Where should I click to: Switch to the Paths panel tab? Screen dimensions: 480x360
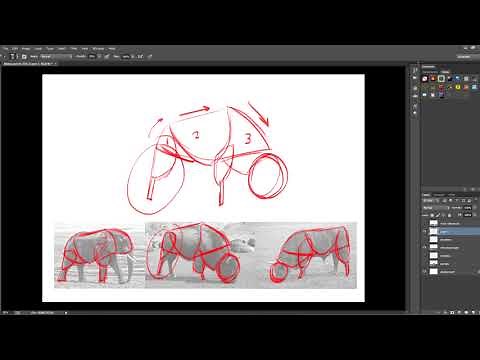451,195
